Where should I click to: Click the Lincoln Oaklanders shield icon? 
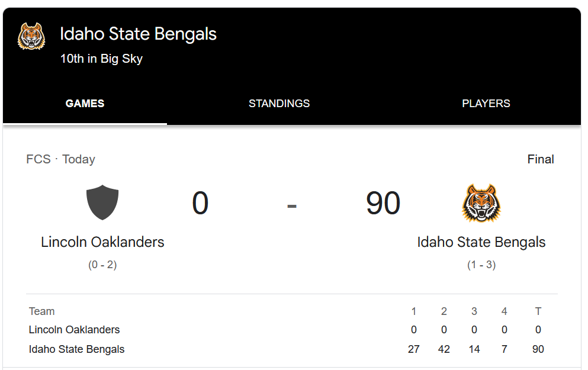pos(102,202)
